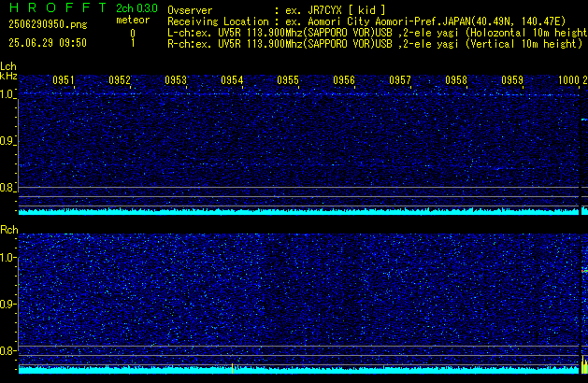
Task: Click the cyan Lch signal level strip
Action: (298, 212)
